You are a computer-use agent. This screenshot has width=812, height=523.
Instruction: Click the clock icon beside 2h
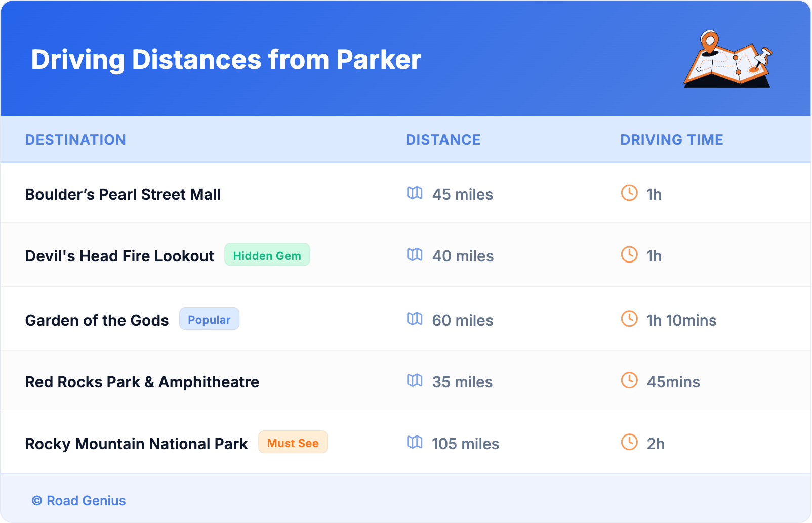629,443
